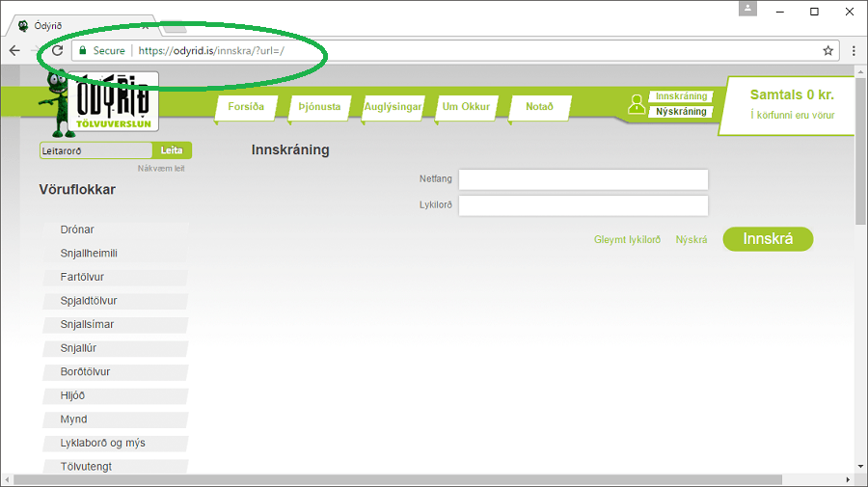Click the horizontal scrollbar right arrow
Screen dimensions: 868x487
tap(848, 479)
